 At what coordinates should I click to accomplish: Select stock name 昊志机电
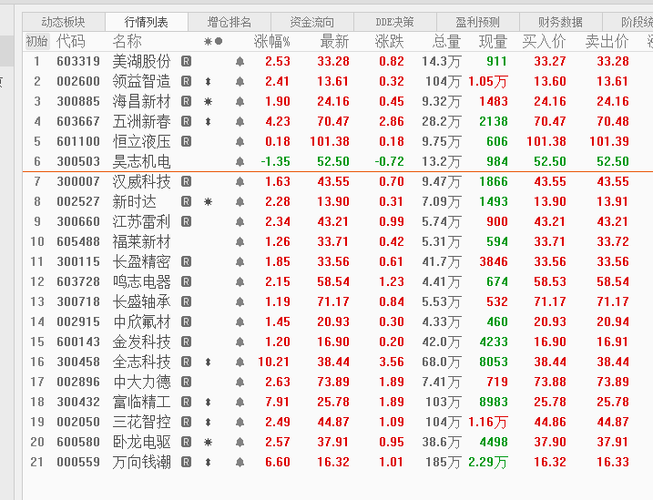pos(142,162)
